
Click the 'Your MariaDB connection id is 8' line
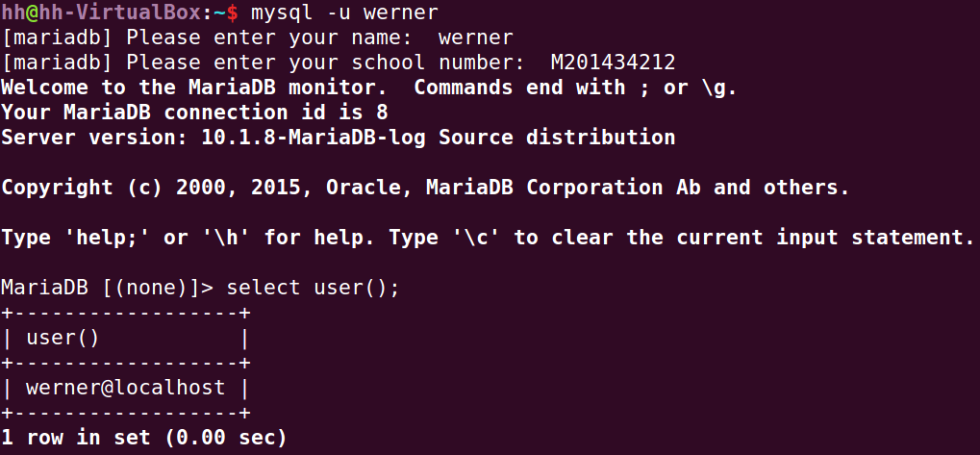pyautogui.click(x=194, y=113)
